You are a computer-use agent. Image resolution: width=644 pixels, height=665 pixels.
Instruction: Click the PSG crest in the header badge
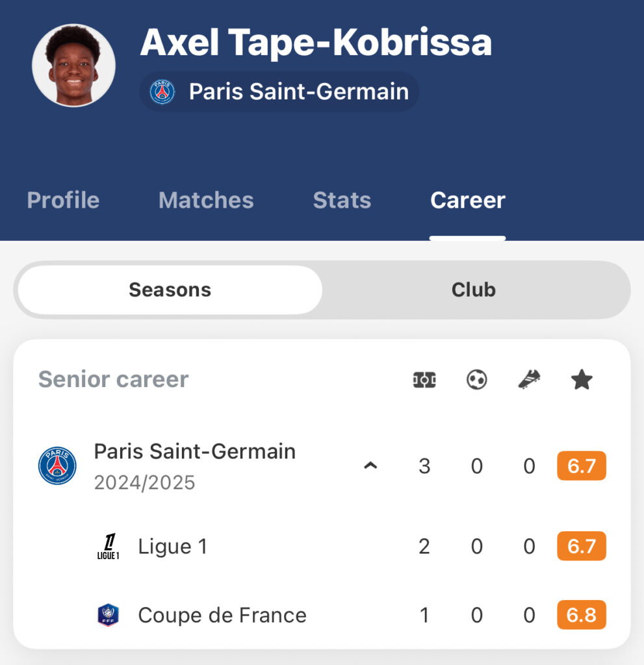coord(162,92)
